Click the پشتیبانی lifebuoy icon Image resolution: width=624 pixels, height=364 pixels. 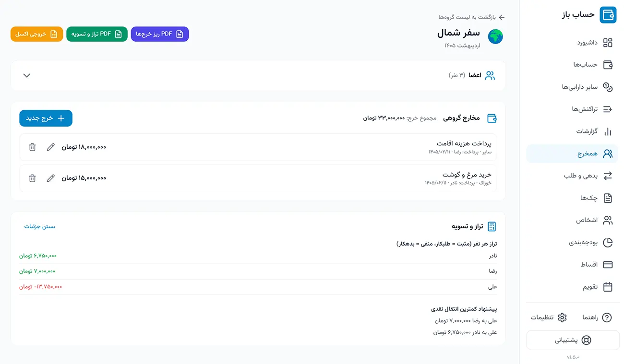[x=586, y=340]
